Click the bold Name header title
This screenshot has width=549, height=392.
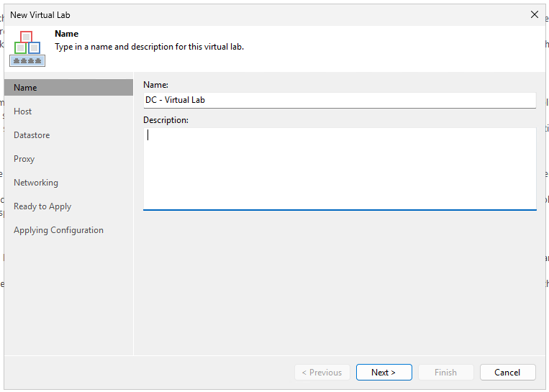coord(67,34)
